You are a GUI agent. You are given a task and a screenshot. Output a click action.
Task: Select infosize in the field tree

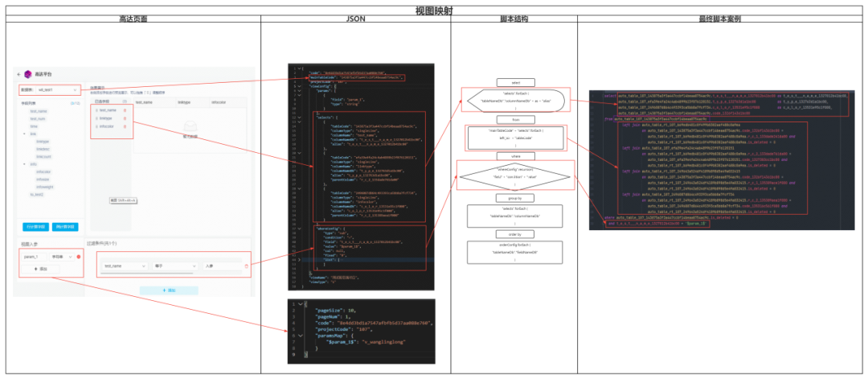pyautogui.click(x=43, y=179)
